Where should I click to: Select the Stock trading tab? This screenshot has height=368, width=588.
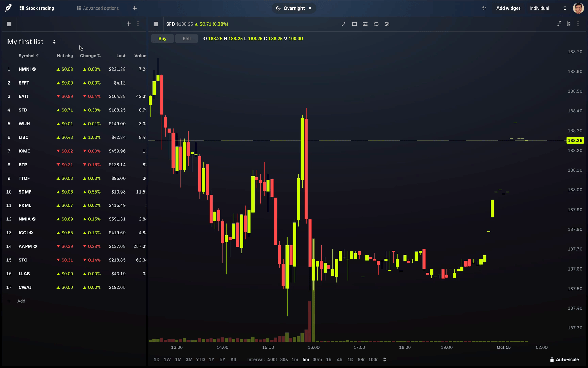[x=37, y=8]
